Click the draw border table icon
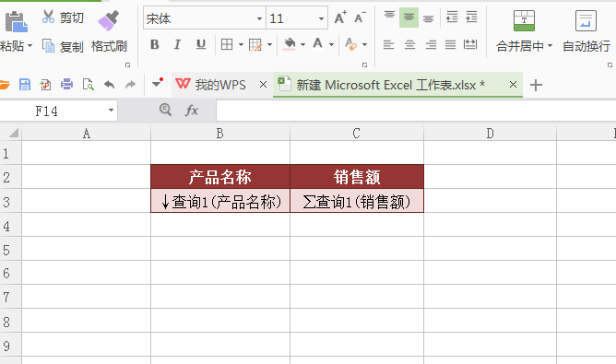This screenshot has height=364, width=616. (x=255, y=45)
